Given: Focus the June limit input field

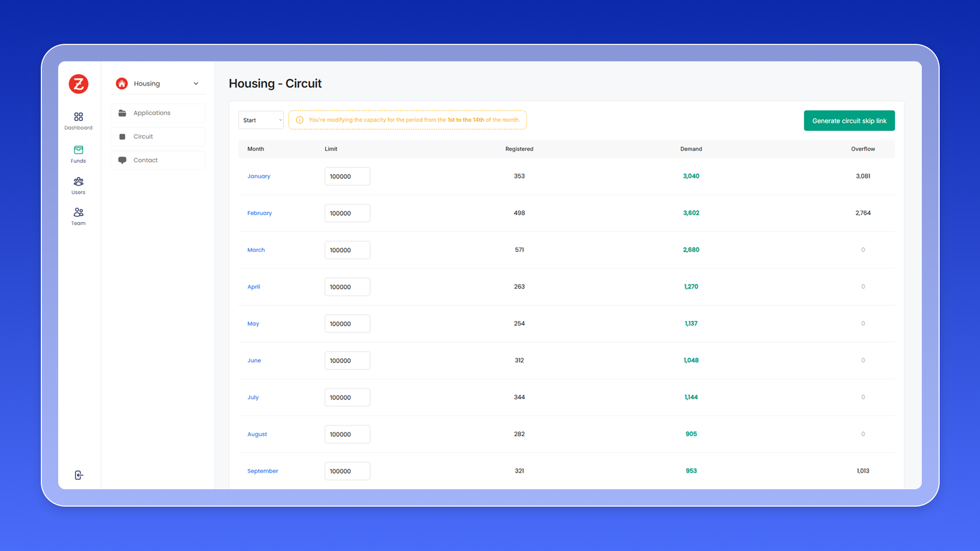Looking at the screenshot, I should 347,361.
